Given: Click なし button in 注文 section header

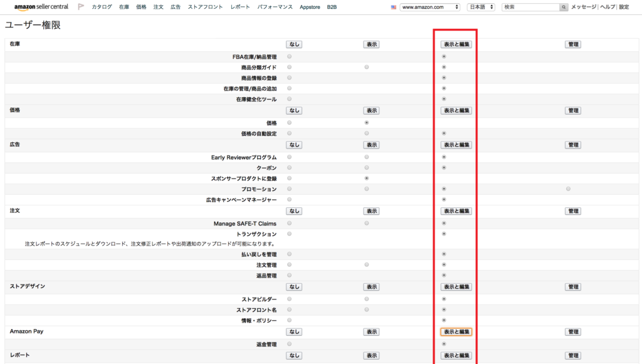Looking at the screenshot, I should (294, 211).
